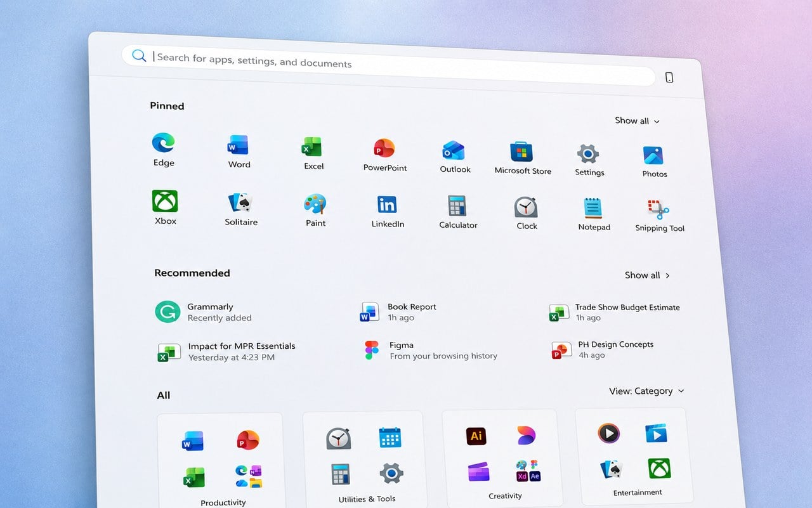The image size is (812, 508).
Task: Expand more Creativity apps icon group
Action: point(528,471)
